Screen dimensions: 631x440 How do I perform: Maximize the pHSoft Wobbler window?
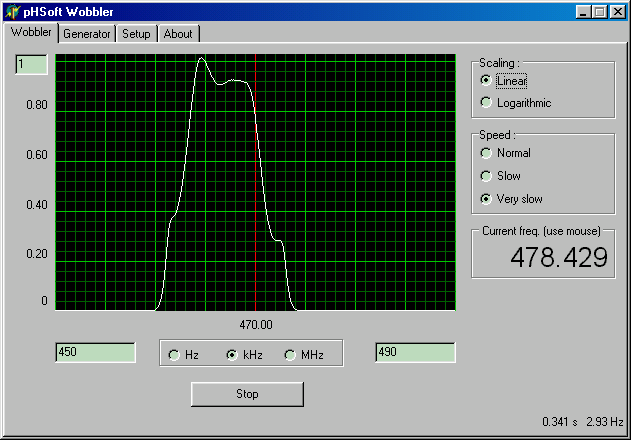599,12
